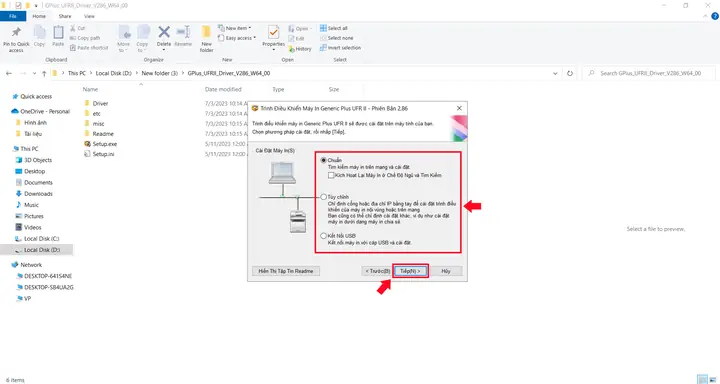The width and height of the screenshot is (720, 384).
Task: Open the Easy access dropdown
Action: point(237,38)
